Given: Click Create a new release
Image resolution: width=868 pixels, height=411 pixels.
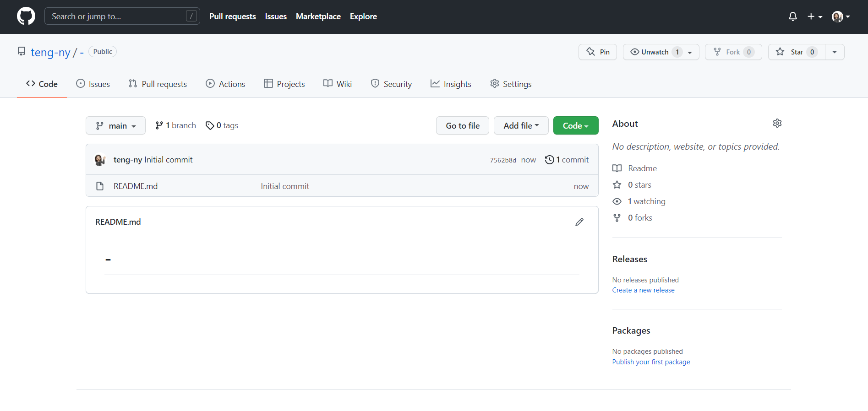Looking at the screenshot, I should coord(644,290).
